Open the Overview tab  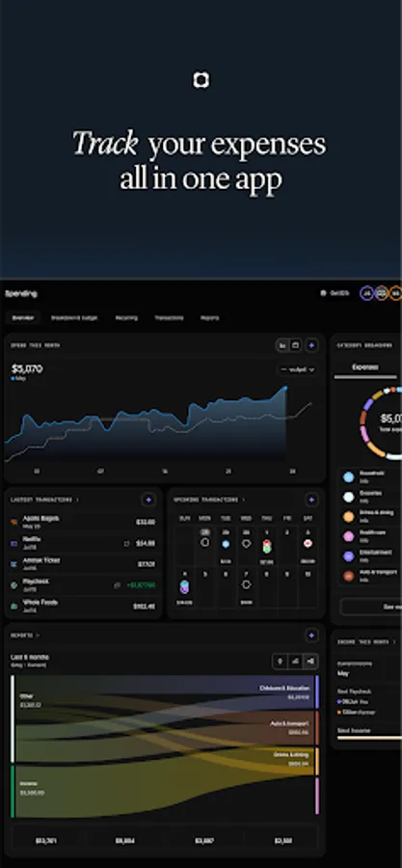click(24, 317)
